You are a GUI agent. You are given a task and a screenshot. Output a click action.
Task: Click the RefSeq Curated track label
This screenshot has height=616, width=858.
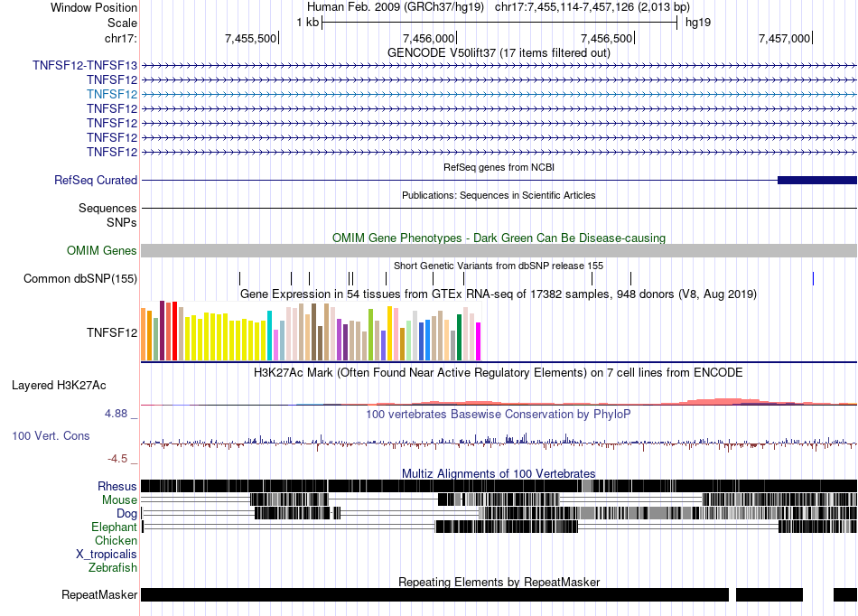[x=96, y=180]
